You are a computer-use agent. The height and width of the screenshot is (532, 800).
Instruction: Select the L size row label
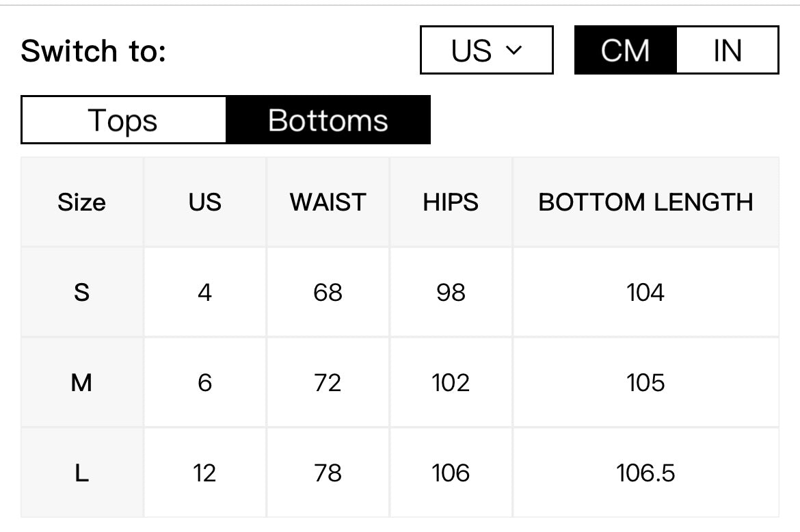click(81, 473)
